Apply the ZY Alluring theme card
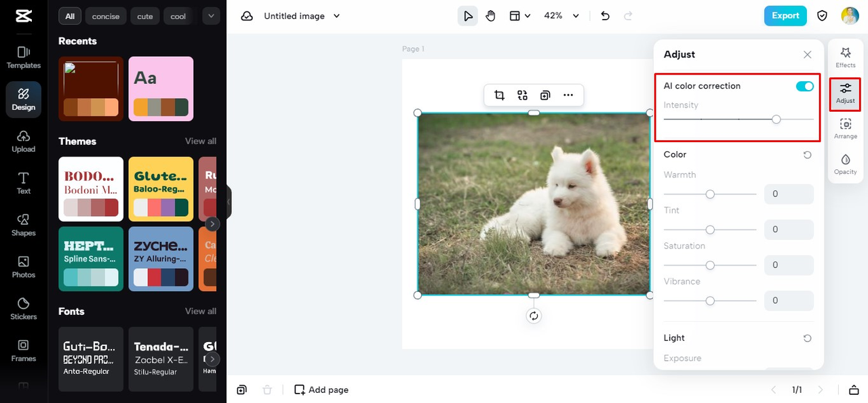 161,259
